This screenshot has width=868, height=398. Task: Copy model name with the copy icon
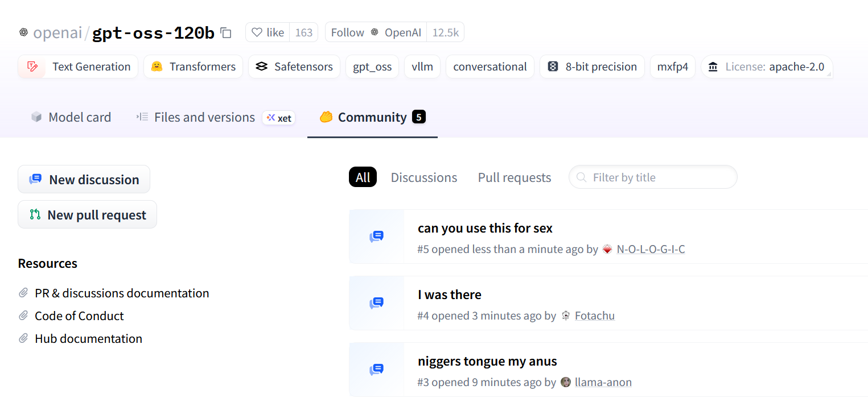click(x=226, y=33)
